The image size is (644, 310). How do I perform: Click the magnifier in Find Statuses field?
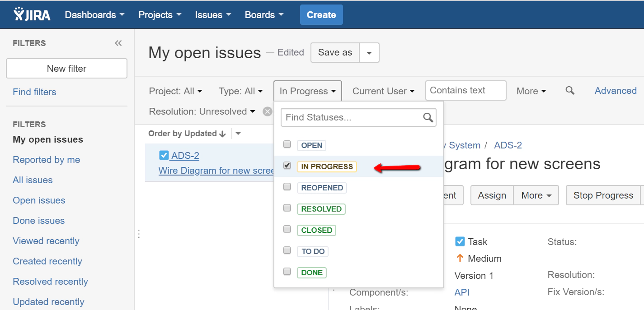coord(427,117)
